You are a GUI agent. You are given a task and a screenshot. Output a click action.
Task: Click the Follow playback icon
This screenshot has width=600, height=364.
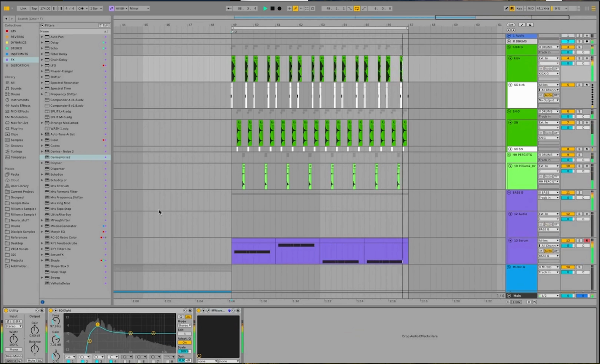point(229,8)
